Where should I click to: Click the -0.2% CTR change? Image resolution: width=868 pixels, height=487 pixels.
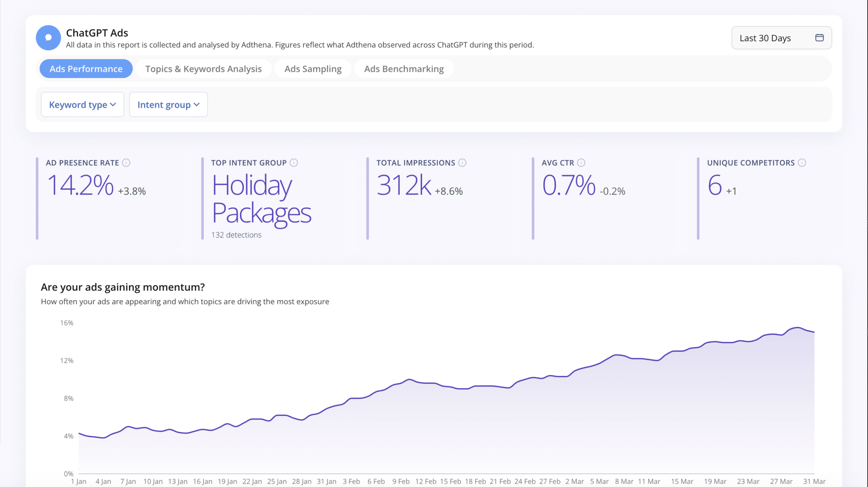click(612, 191)
